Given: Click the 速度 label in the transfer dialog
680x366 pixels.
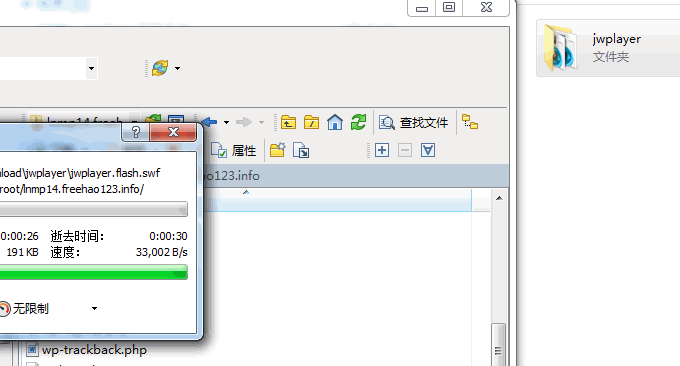Looking at the screenshot, I should [x=65, y=252].
